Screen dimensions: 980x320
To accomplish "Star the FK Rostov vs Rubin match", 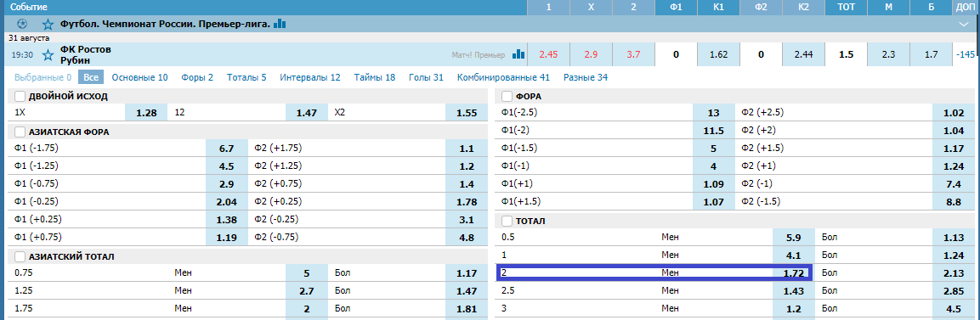I will point(48,55).
